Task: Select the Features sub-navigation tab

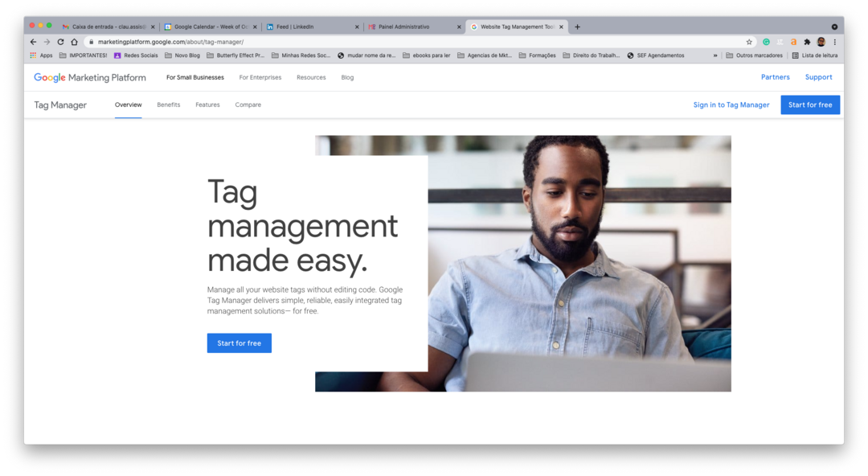Action: (207, 105)
